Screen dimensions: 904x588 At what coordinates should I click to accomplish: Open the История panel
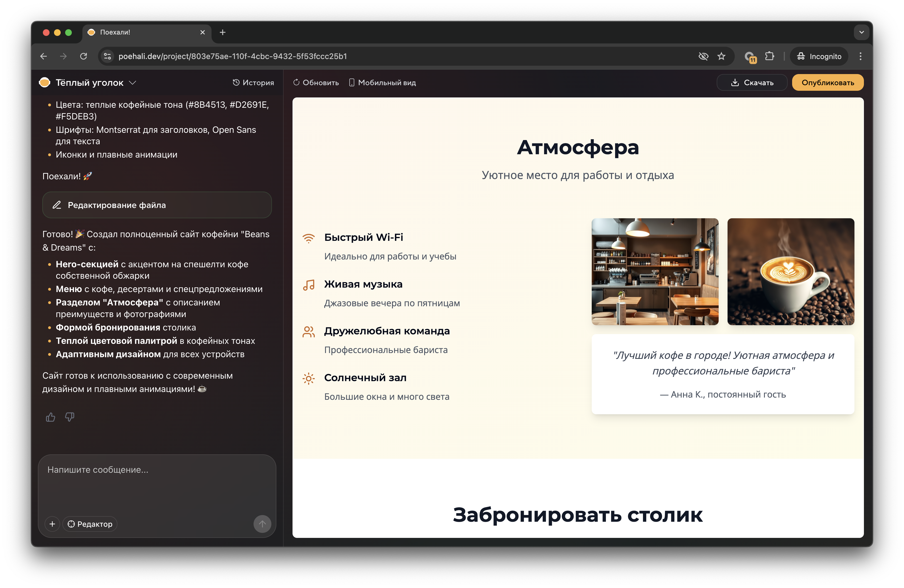click(x=253, y=82)
